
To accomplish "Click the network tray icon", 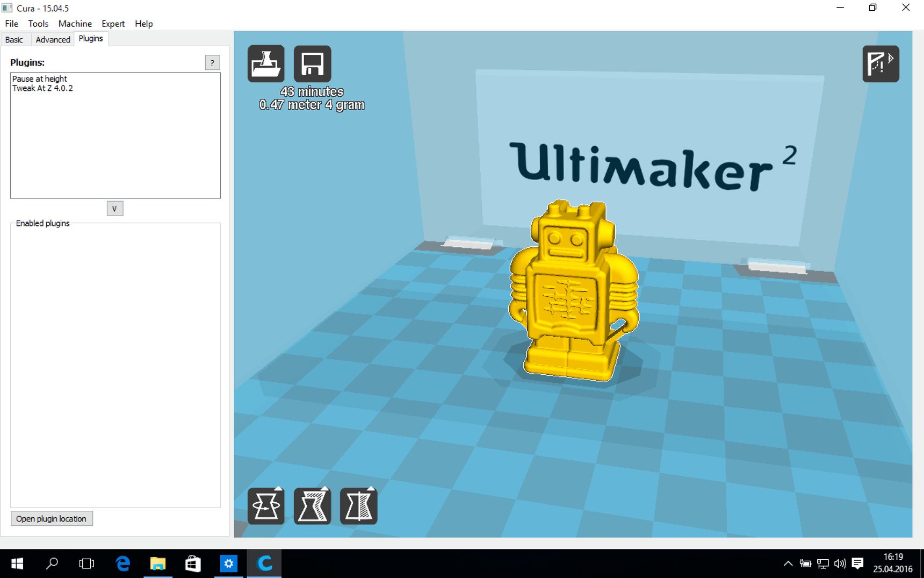I will 823,563.
